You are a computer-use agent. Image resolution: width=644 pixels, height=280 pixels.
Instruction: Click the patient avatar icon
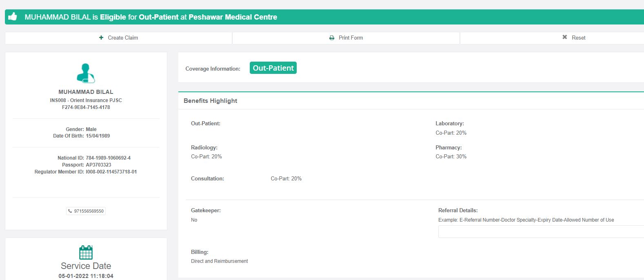86,73
